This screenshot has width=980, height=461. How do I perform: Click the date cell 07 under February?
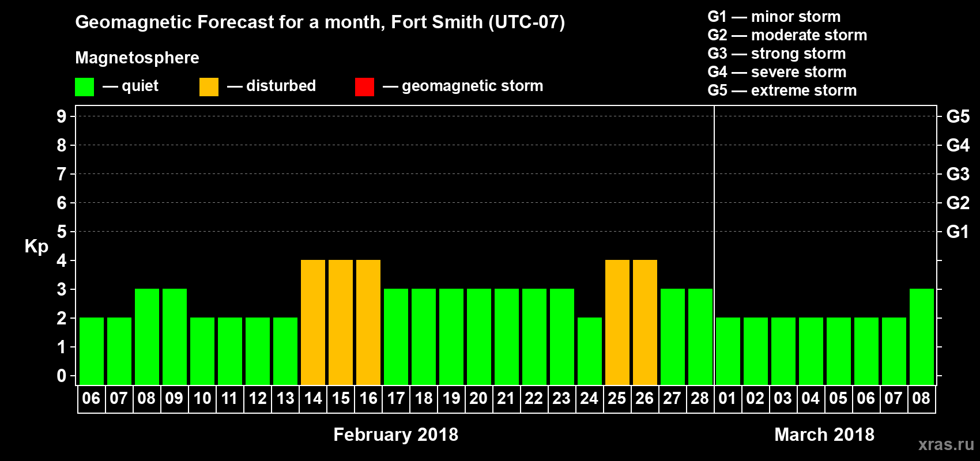point(119,399)
